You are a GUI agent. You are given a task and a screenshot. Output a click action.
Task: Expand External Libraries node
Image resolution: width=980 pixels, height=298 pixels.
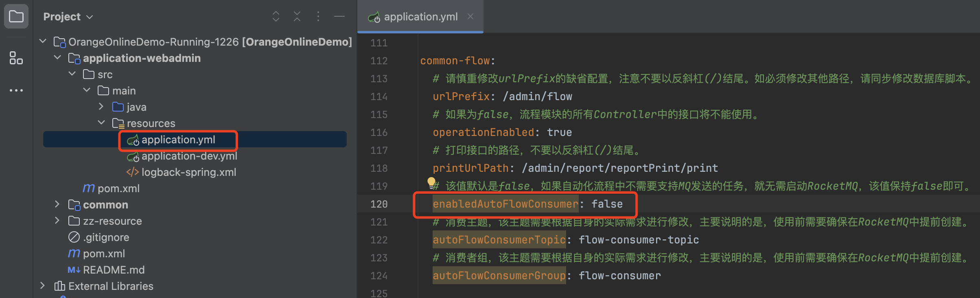pyautogui.click(x=43, y=286)
